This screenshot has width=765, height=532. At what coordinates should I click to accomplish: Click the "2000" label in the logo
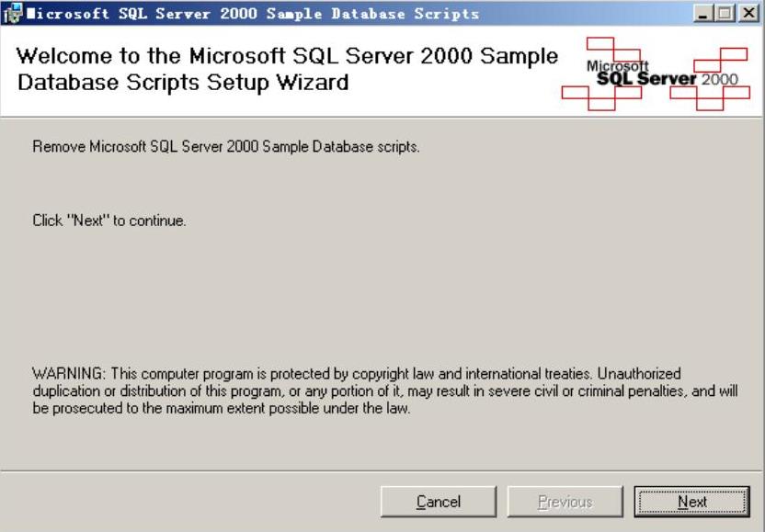point(719,80)
